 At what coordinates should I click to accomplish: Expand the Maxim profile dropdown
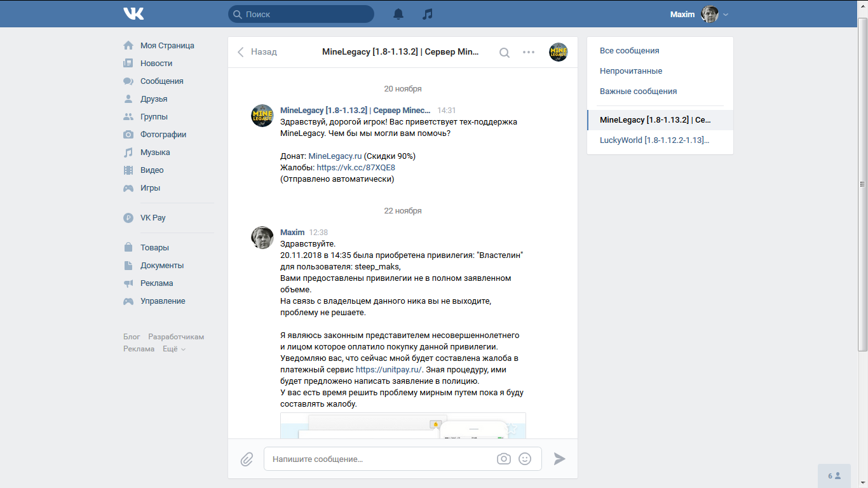click(726, 15)
